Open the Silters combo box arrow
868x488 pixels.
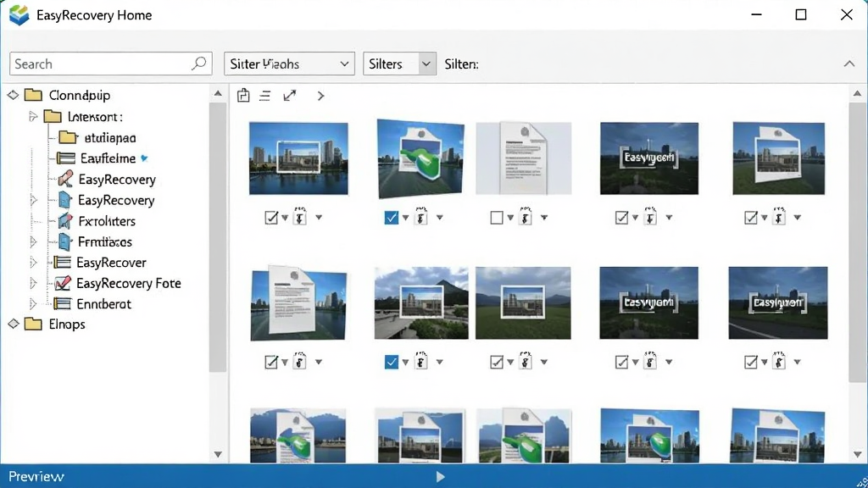coord(426,64)
